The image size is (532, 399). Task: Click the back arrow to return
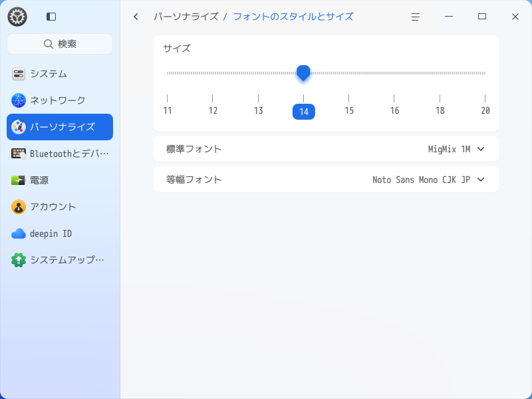pos(135,17)
